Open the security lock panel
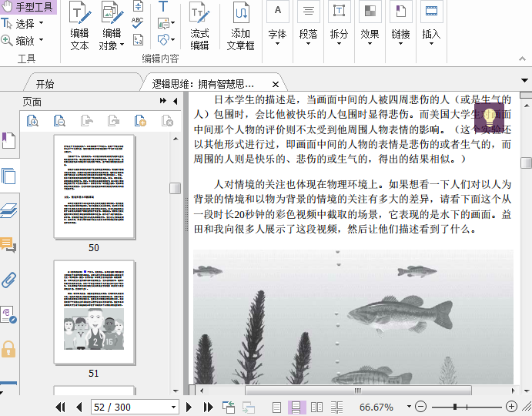Screen dimensions: 532x416 (8, 349)
